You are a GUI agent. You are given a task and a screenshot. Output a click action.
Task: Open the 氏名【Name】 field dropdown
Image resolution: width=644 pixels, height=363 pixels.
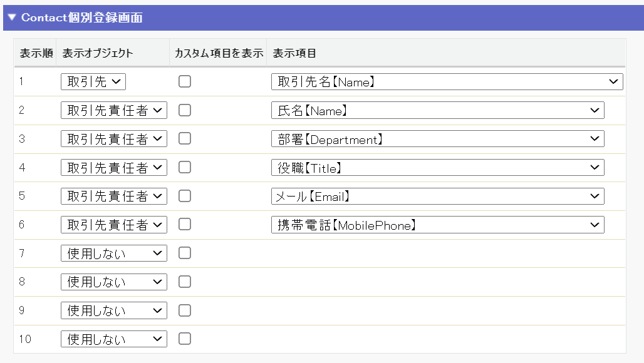(x=437, y=110)
